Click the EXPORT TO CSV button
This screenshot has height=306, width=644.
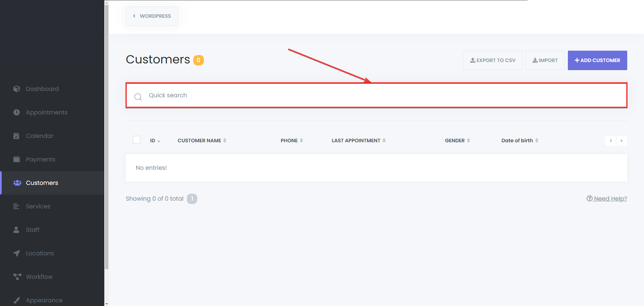(493, 60)
